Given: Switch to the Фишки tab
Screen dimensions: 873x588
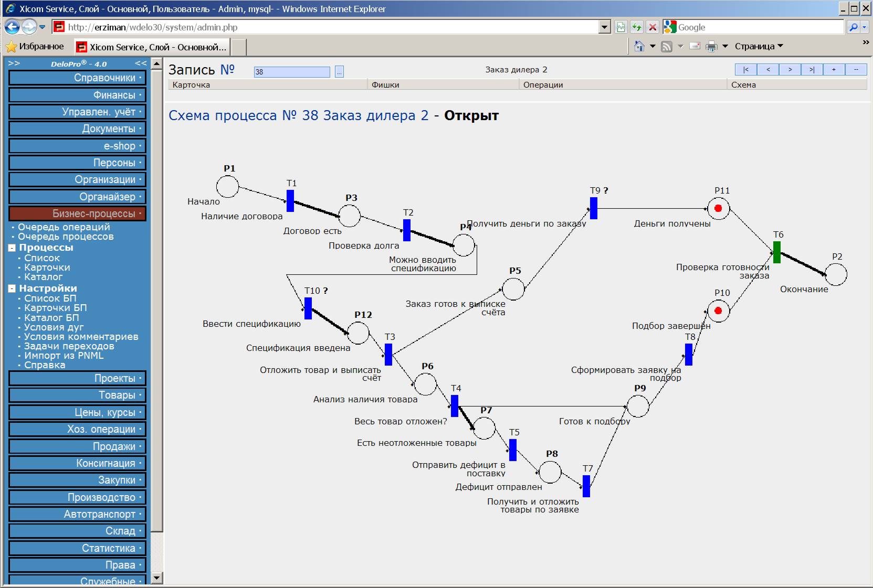Looking at the screenshot, I should click(444, 84).
